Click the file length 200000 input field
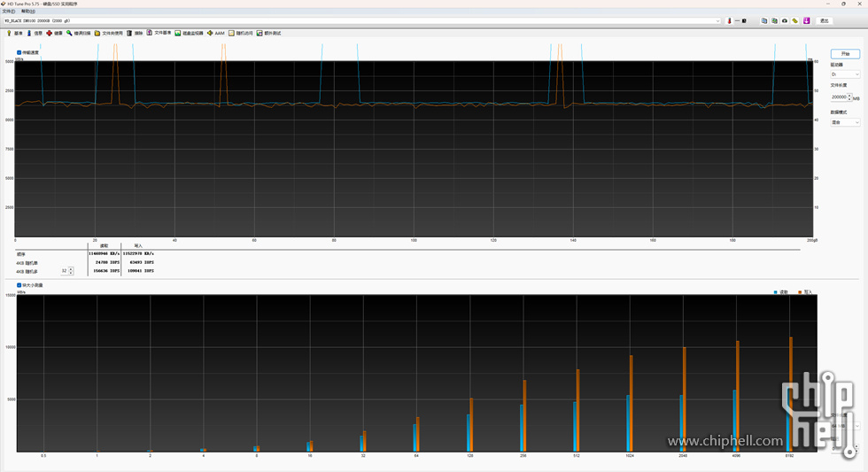This screenshot has height=472, width=868. pyautogui.click(x=838, y=97)
